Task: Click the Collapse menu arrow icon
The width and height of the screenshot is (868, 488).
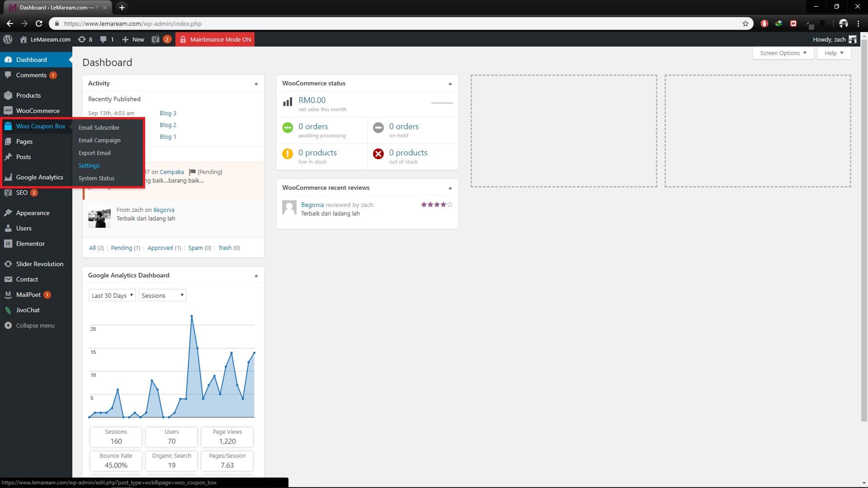Action: pyautogui.click(x=8, y=325)
